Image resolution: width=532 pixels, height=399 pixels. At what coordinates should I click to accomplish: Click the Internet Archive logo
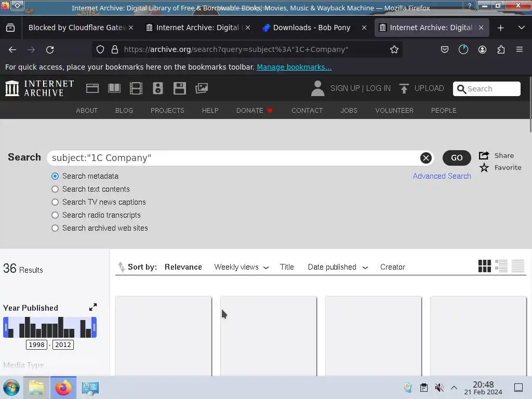39,88
